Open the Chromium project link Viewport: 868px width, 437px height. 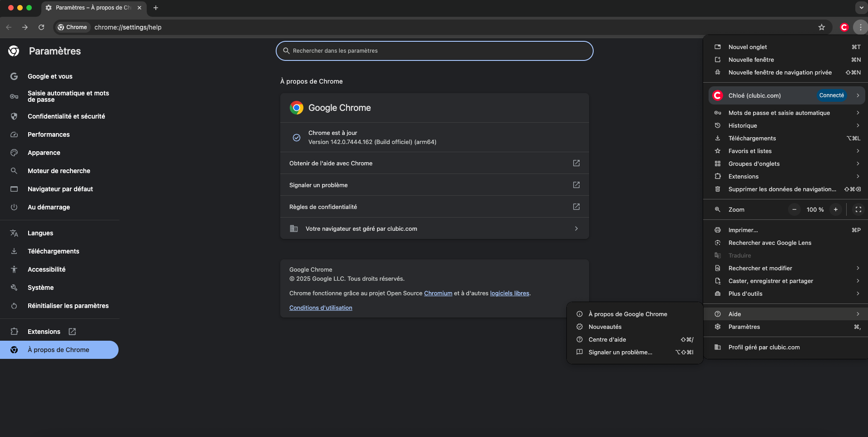click(x=438, y=293)
